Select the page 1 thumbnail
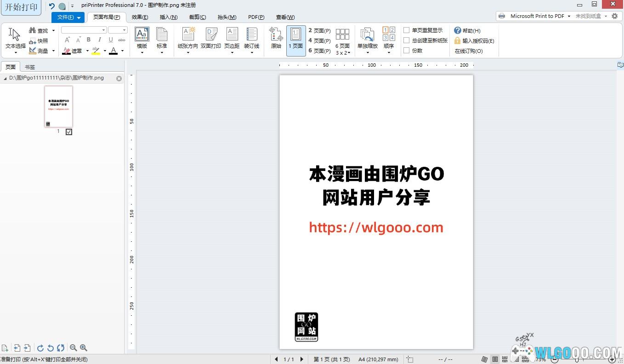Image resolution: width=624 pixels, height=364 pixels. pyautogui.click(x=58, y=107)
